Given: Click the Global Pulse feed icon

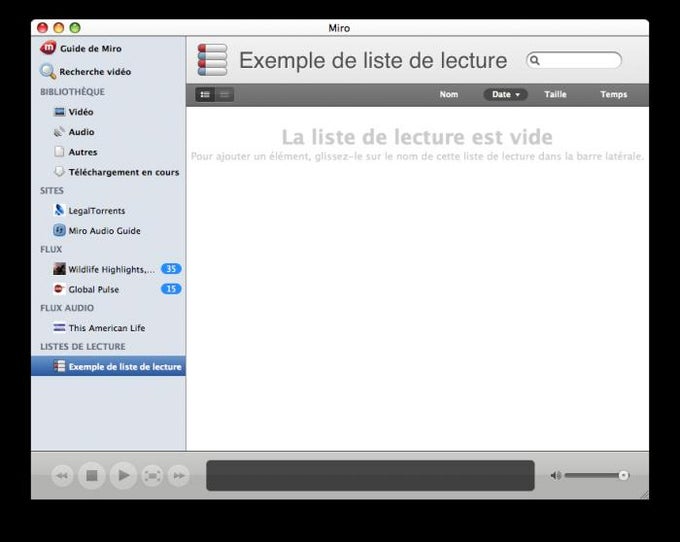Looking at the screenshot, I should point(59,289).
